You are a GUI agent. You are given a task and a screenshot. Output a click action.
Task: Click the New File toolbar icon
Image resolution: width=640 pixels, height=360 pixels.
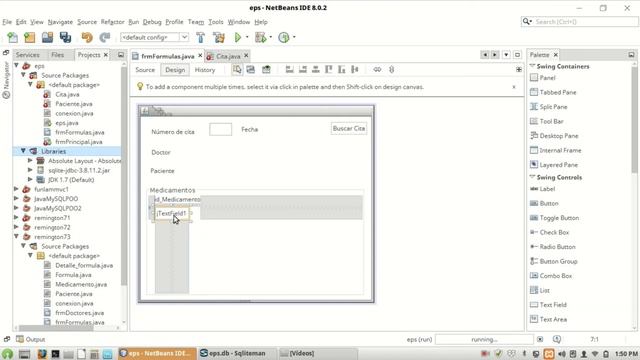[x=13, y=38]
